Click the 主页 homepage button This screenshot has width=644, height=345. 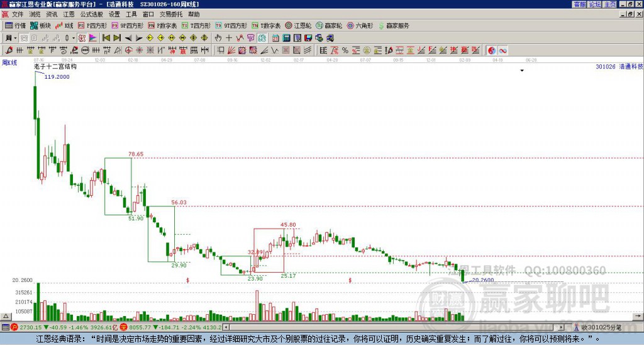610,4
